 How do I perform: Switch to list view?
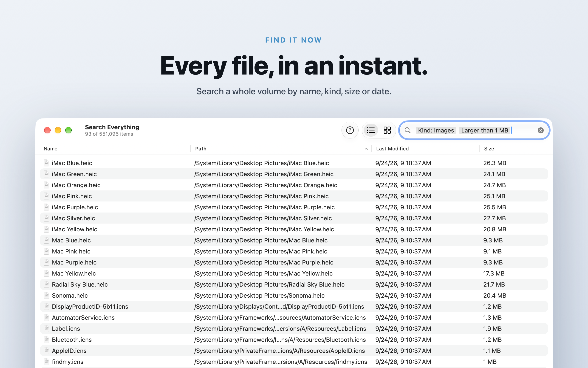371,130
